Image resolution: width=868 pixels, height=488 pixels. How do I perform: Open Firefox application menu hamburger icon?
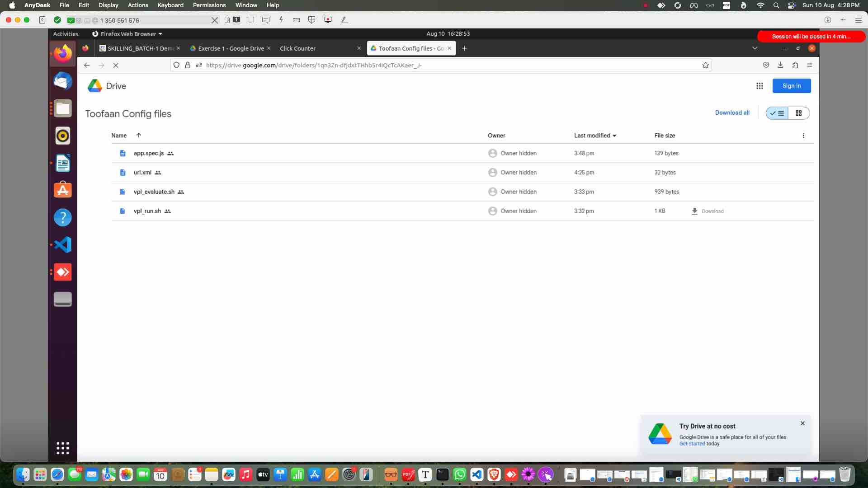(x=809, y=65)
